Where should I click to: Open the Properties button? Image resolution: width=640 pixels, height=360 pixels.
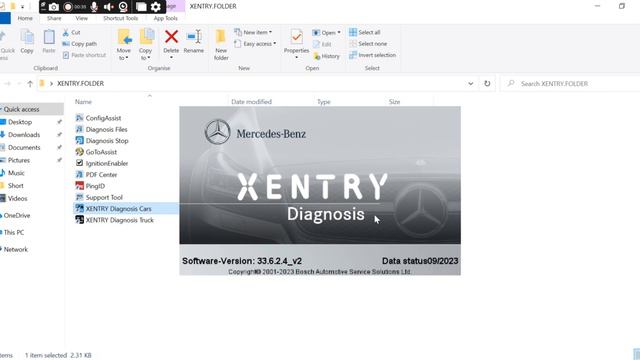click(x=296, y=44)
